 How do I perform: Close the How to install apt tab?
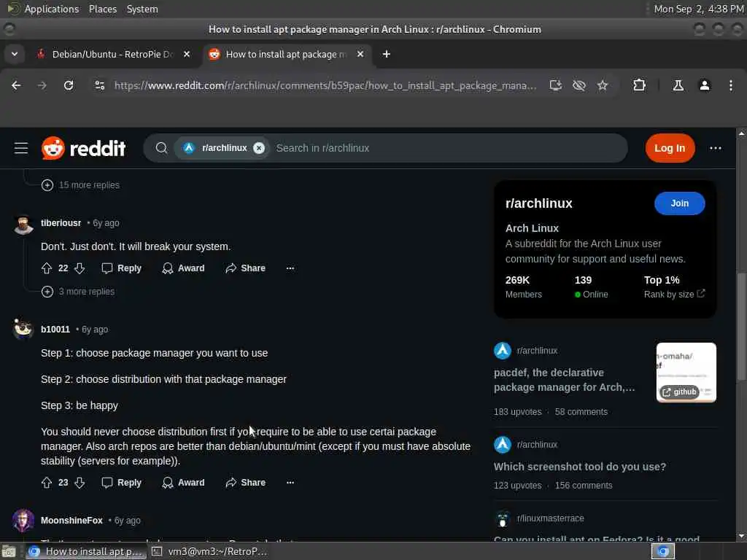(x=360, y=54)
